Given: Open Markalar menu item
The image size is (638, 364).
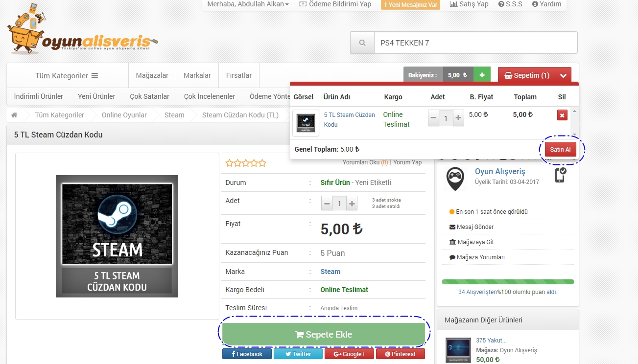Looking at the screenshot, I should [197, 75].
